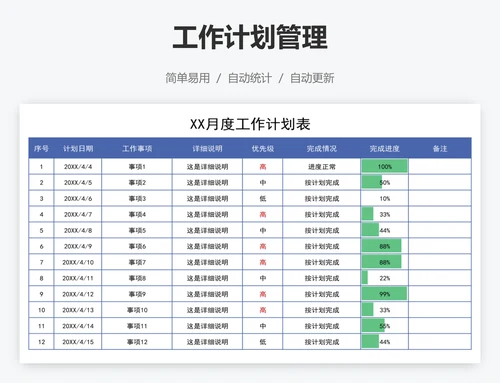Select the 按计划完成 cell in row 8
Screen dimensions: 500x383
322,278
